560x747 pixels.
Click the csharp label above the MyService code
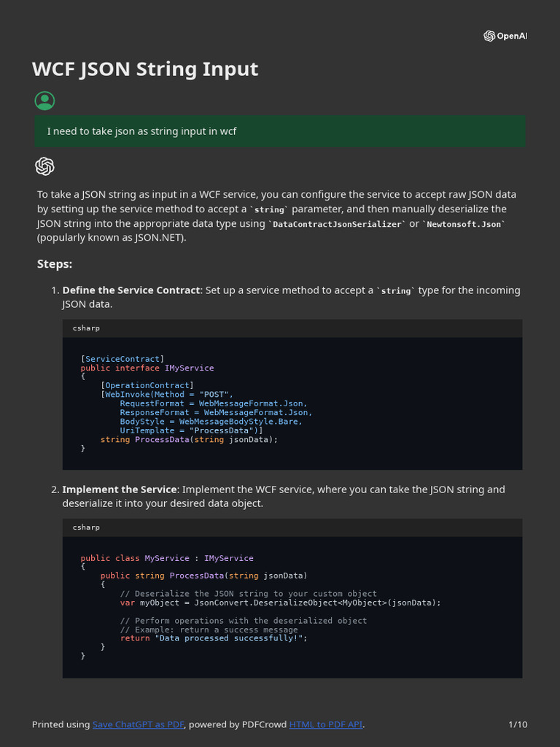86,527
